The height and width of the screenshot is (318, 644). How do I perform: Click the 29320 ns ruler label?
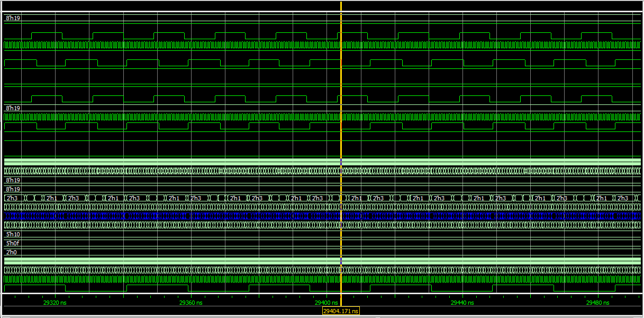(54, 303)
